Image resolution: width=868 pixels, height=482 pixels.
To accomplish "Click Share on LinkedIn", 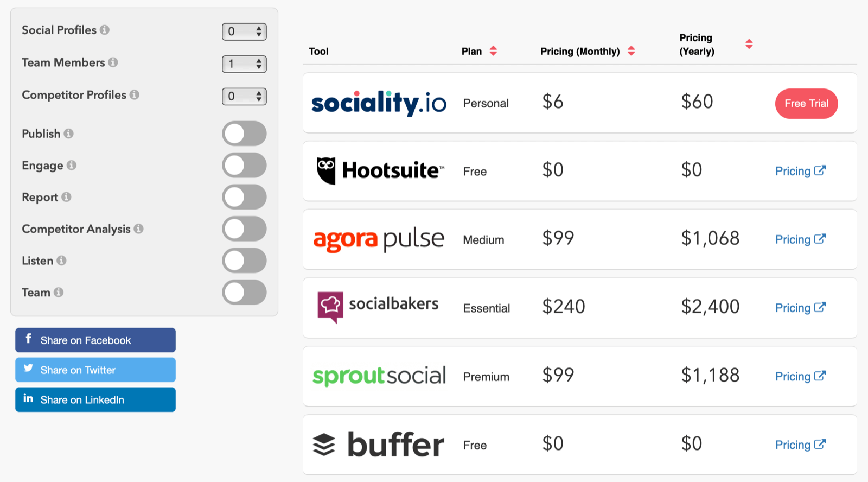I will coord(95,399).
